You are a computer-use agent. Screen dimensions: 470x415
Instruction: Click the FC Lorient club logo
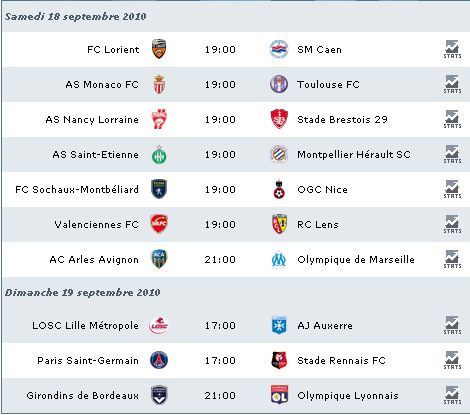(159, 49)
